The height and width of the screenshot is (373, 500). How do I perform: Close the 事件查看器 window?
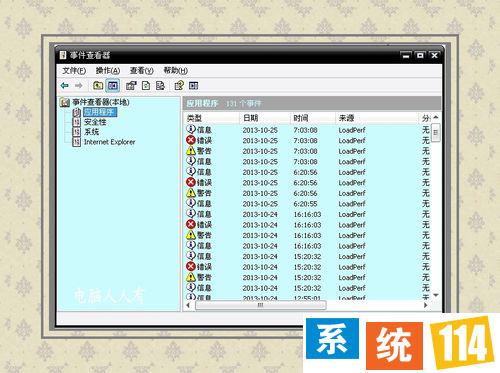(434, 55)
